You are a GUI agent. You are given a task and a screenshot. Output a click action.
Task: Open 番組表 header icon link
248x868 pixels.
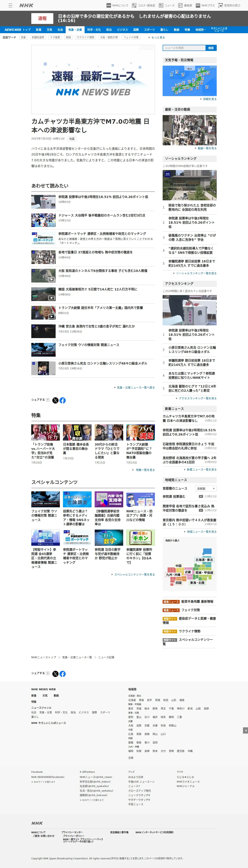(180, 5)
